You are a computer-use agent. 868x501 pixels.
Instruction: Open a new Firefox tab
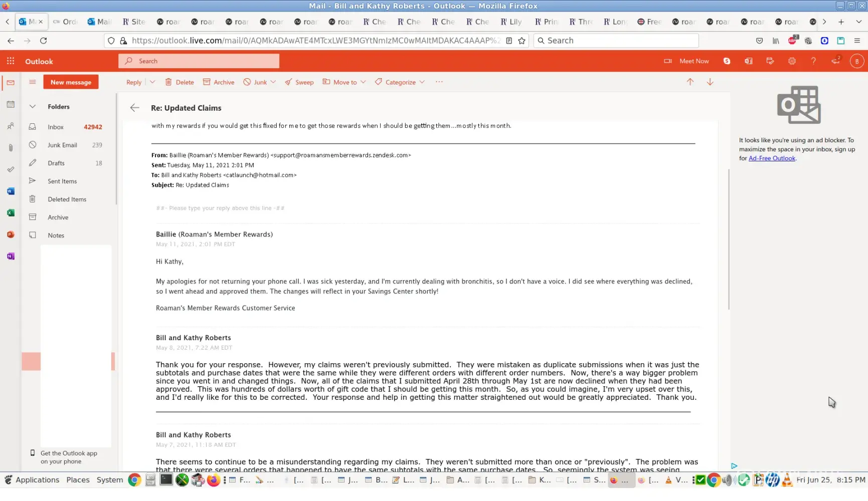pos(841,22)
